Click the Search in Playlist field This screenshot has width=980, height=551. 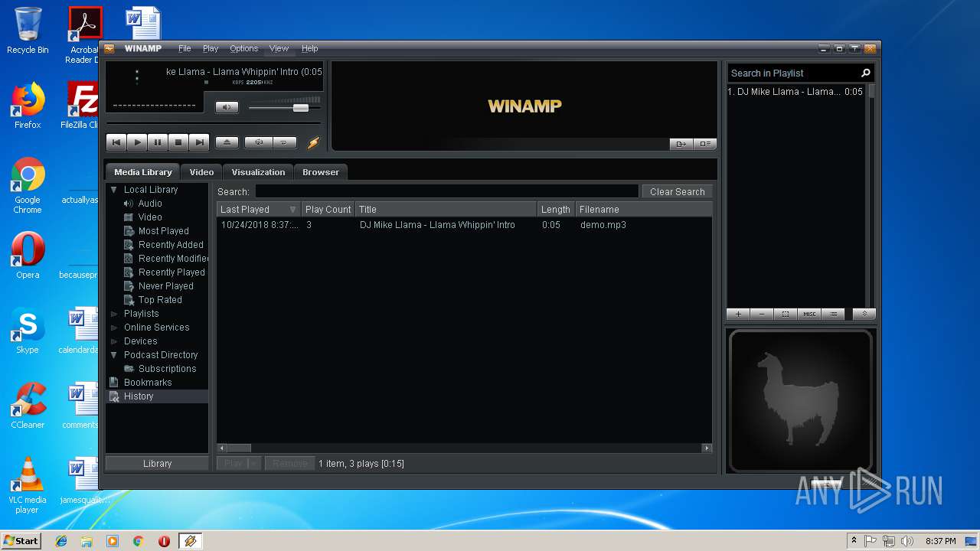click(x=793, y=73)
